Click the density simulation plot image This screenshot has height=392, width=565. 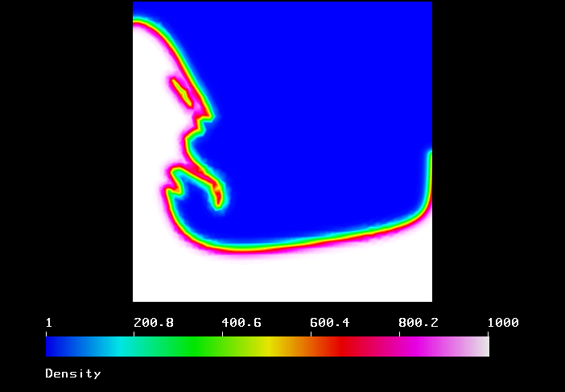282,151
